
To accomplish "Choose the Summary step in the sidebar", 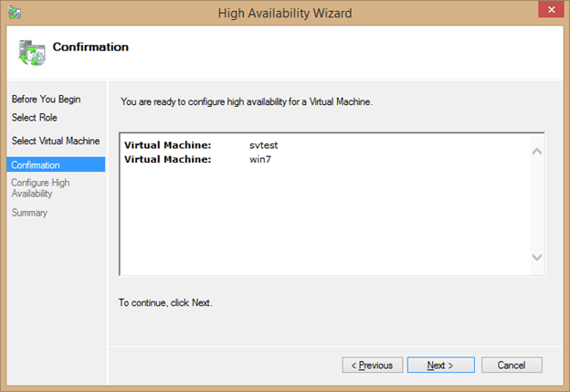I will (x=29, y=213).
